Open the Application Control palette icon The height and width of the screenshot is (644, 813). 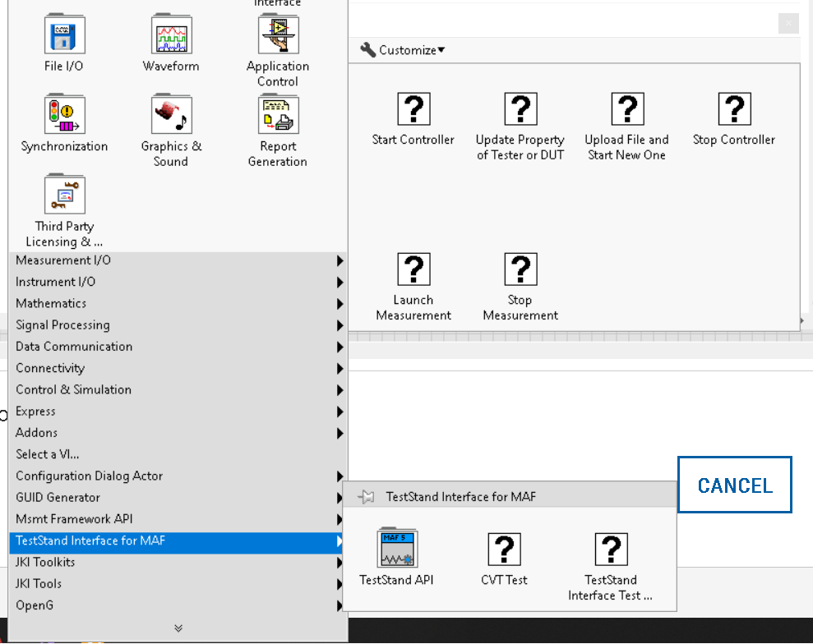(279, 35)
